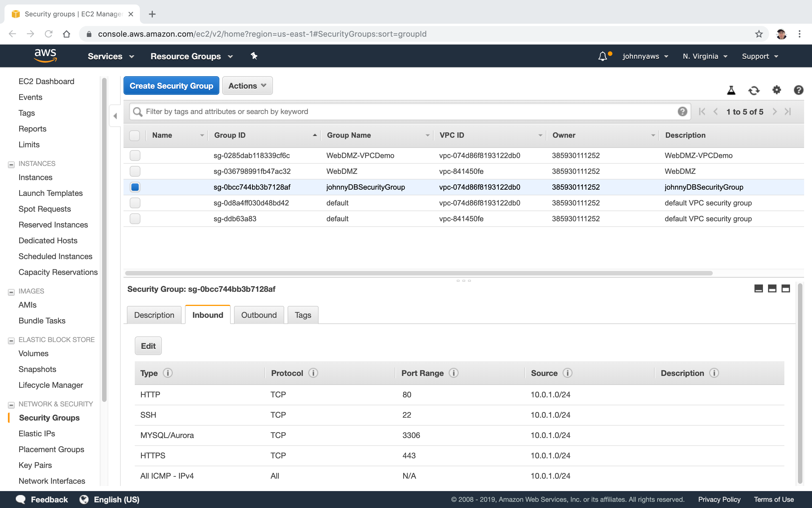
Task: Select the Inbound tab
Action: point(208,315)
